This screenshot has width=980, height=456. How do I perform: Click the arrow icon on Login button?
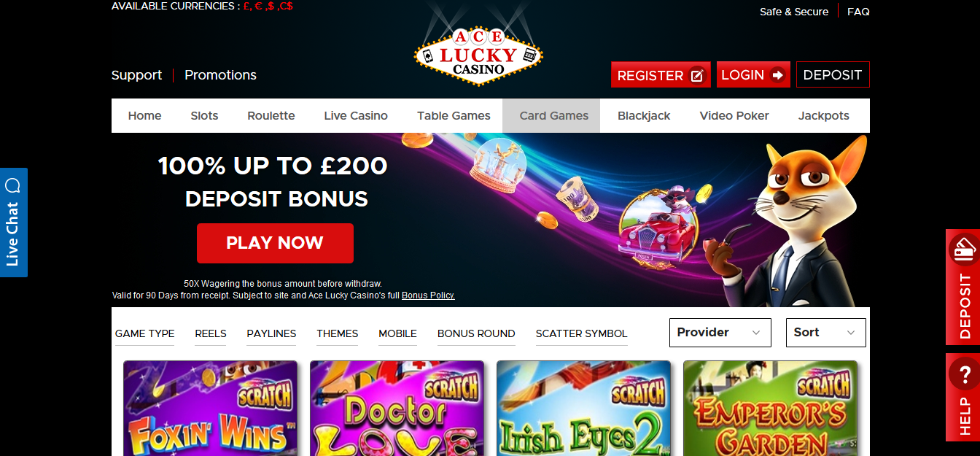tap(777, 74)
